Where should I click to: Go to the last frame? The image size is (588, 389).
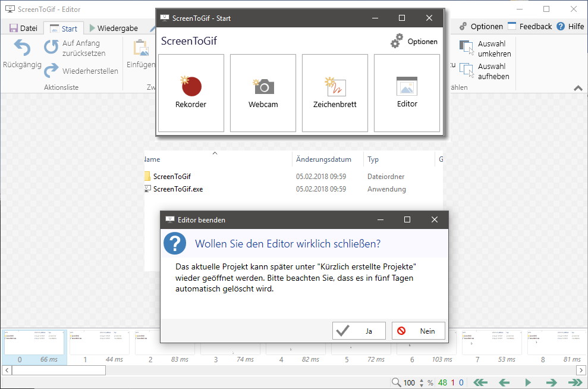576,382
